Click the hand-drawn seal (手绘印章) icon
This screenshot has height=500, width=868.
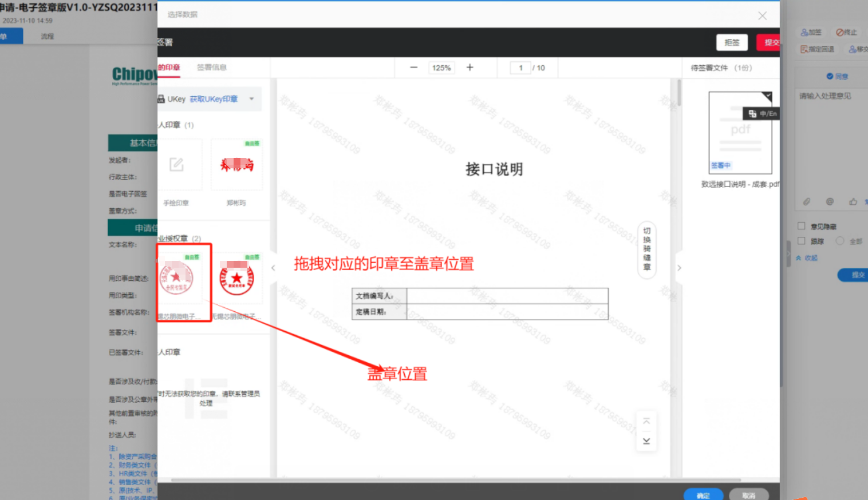pyautogui.click(x=176, y=165)
